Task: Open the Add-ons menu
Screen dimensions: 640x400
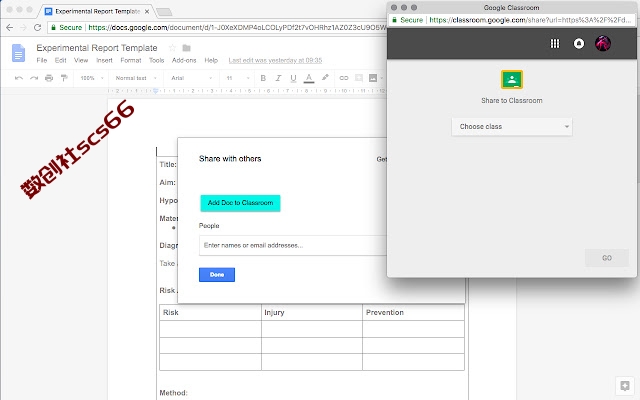Action: pyautogui.click(x=184, y=60)
